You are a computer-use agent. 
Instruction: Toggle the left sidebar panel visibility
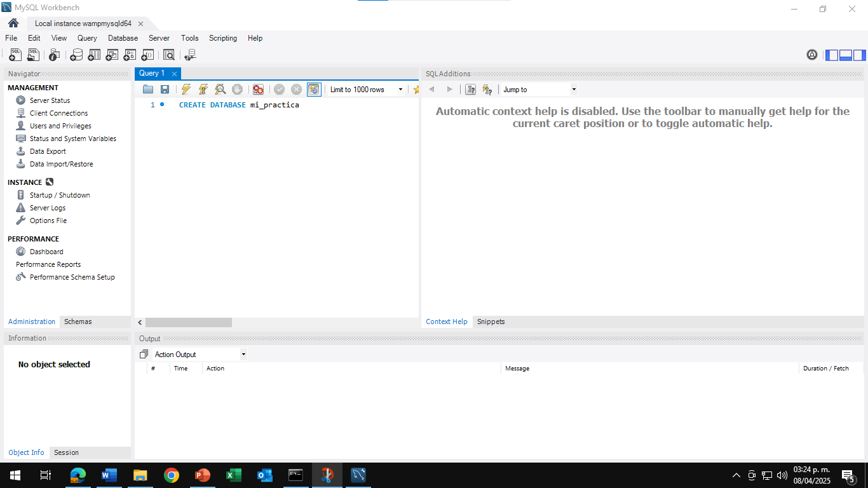click(x=832, y=55)
